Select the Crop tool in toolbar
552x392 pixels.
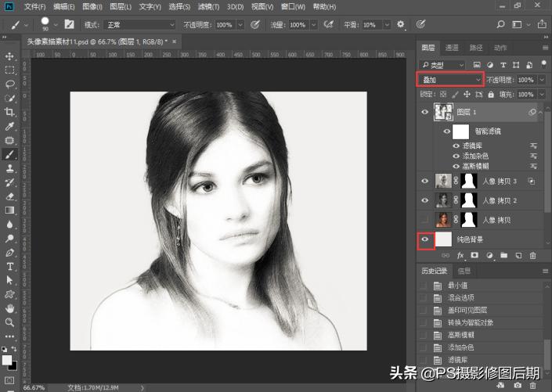(10, 112)
